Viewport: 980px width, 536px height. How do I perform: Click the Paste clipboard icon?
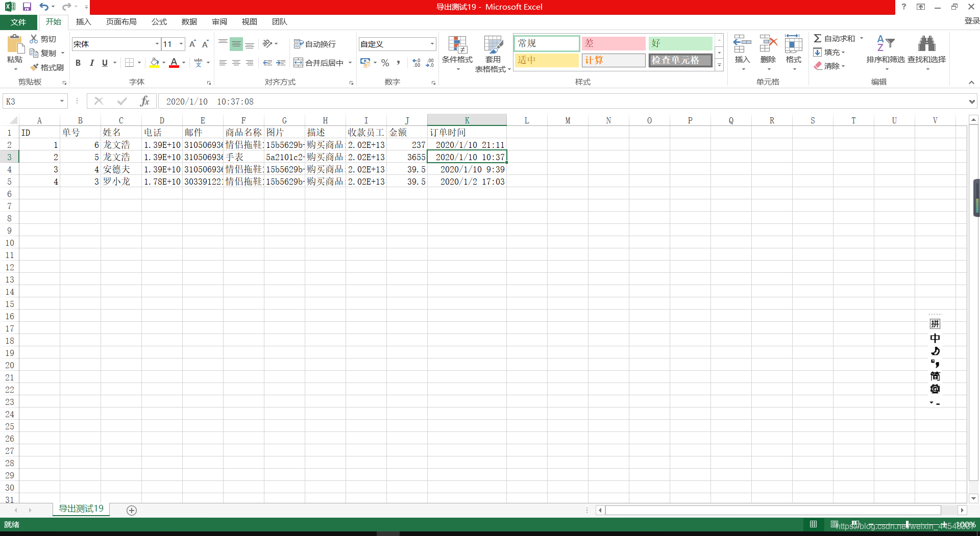[15, 45]
